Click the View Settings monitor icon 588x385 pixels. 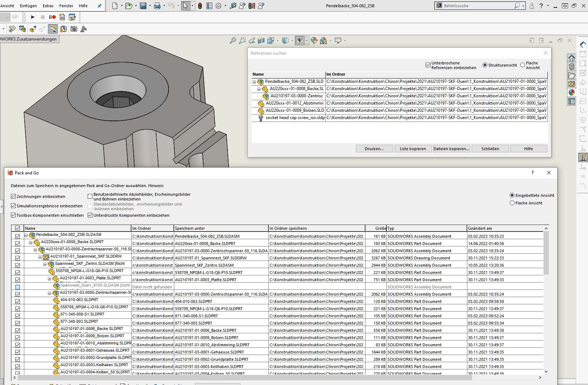[338, 41]
